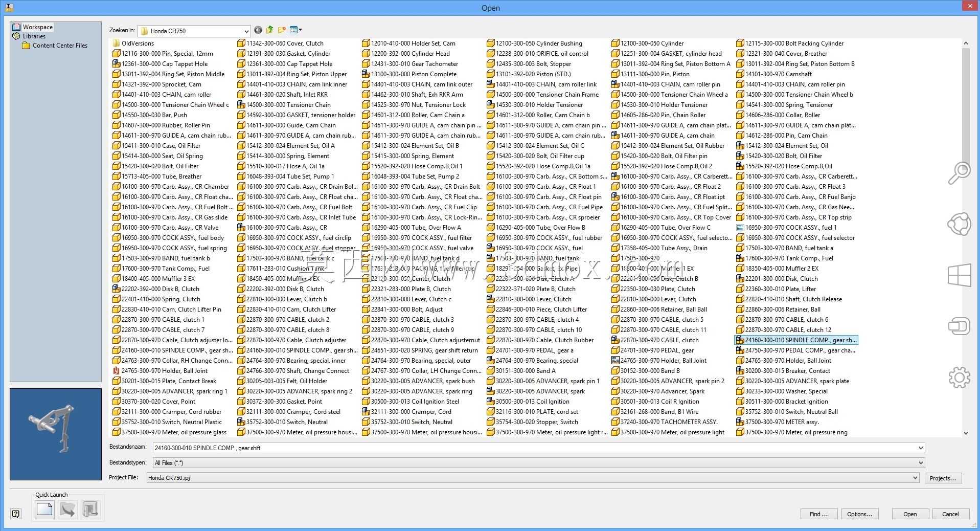Select 14550-300-030 Bar, Push
Screen dimensions: 980x531
[x=154, y=115]
